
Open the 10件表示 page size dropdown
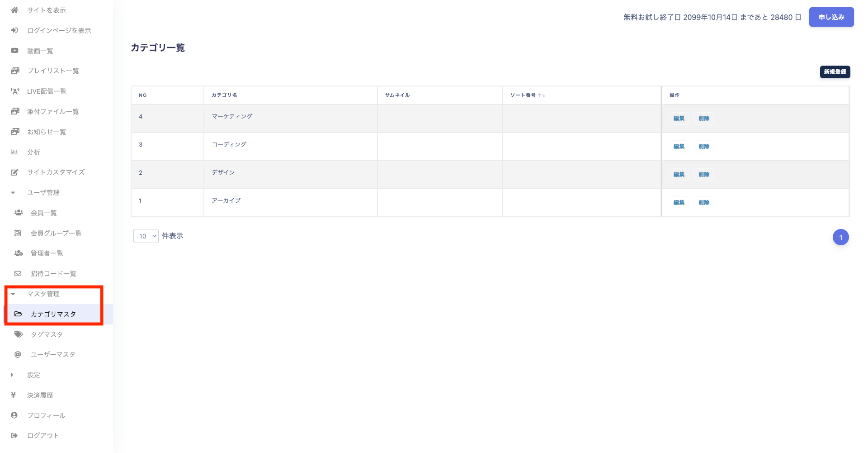[x=146, y=236]
